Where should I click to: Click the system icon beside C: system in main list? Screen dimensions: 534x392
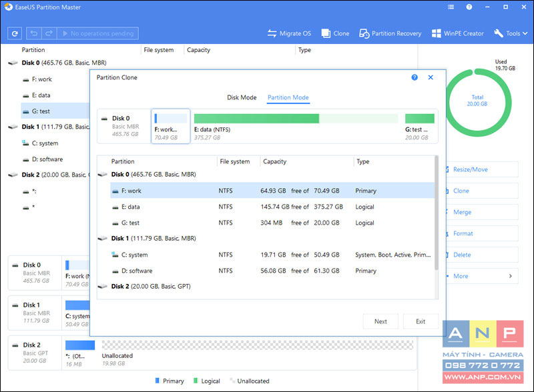pos(25,143)
